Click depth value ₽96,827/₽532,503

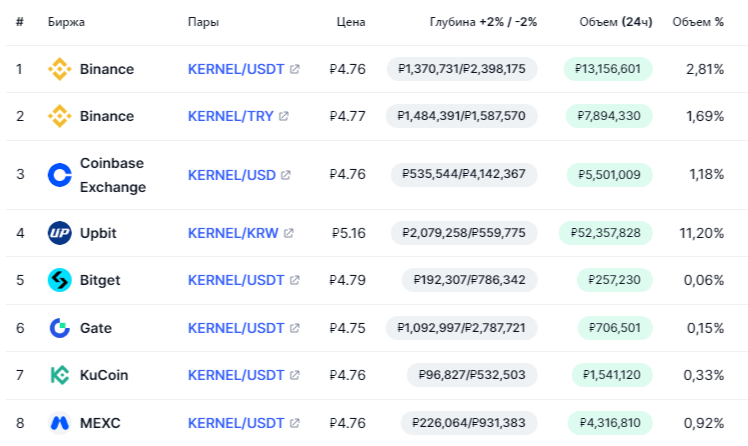(472, 375)
